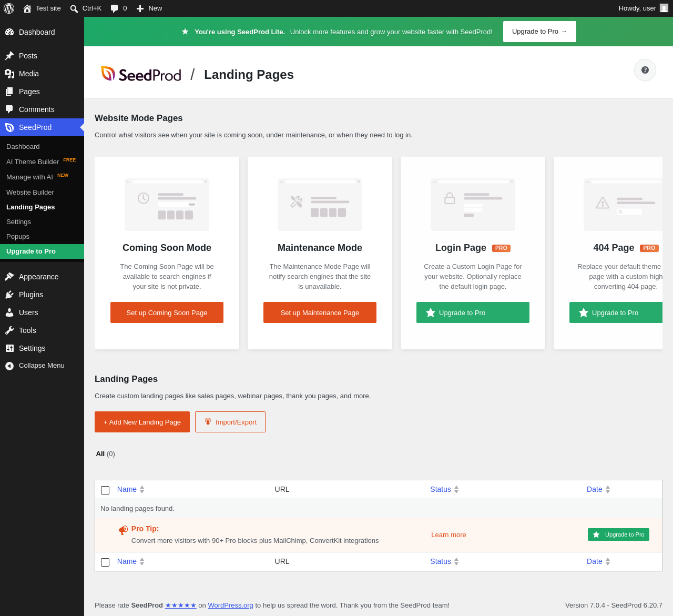Open search with the Ctrl+K magnifier icon
Image resolution: width=673 pixels, height=616 pixels.
pos(74,8)
